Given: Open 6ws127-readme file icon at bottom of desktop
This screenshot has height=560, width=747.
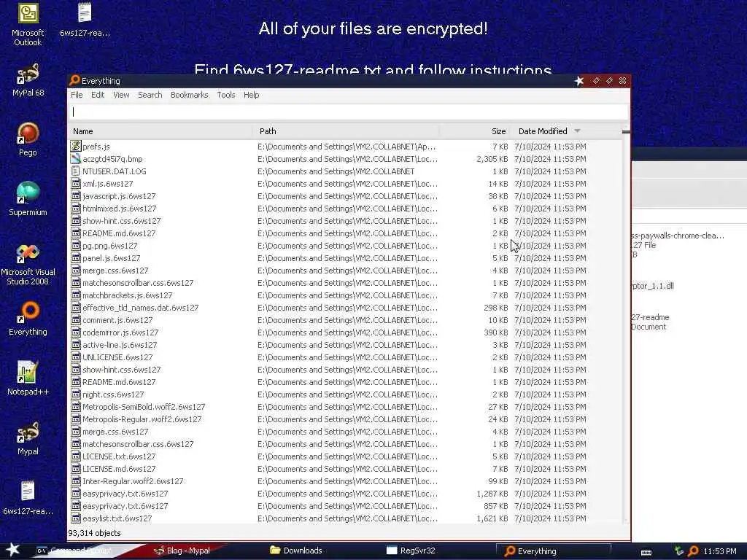Looking at the screenshot, I should pos(28,498).
